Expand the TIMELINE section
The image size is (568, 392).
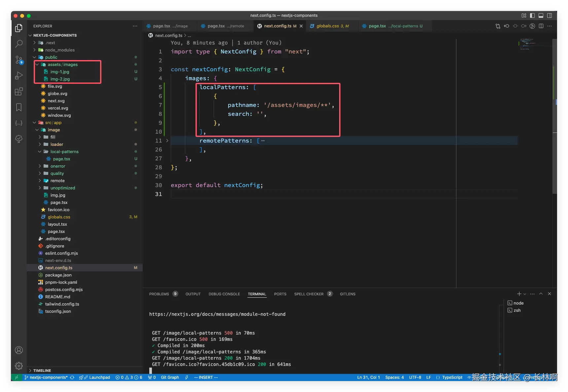pyautogui.click(x=42, y=371)
